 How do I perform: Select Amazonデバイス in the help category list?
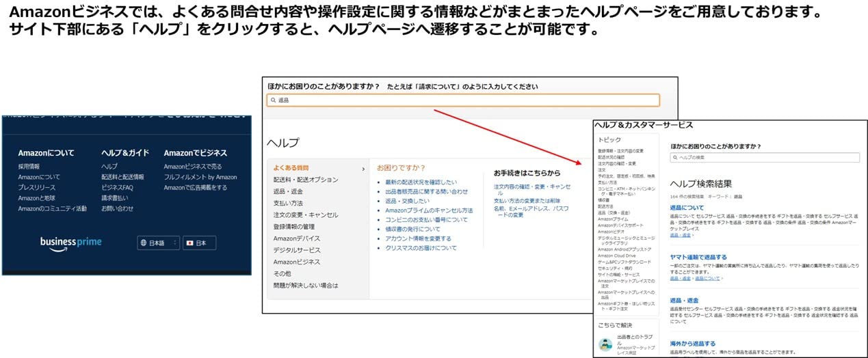[x=297, y=238]
